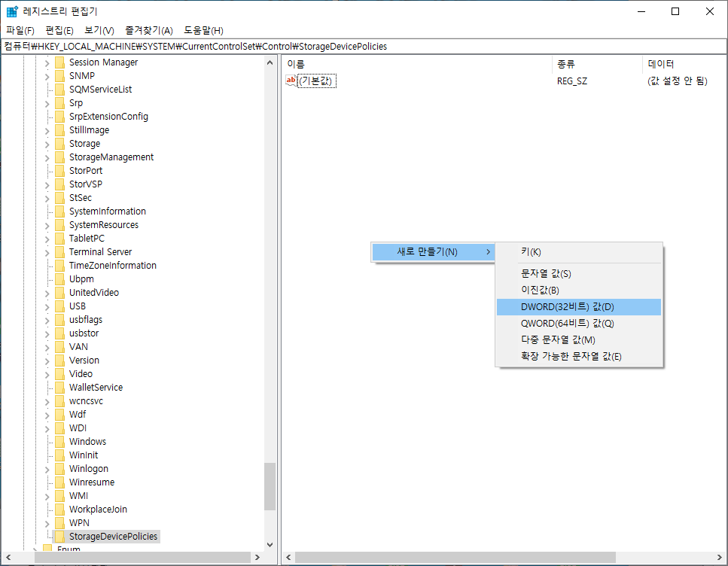Expand the Session Manager key
Screen dimensions: 728x566
47,62
